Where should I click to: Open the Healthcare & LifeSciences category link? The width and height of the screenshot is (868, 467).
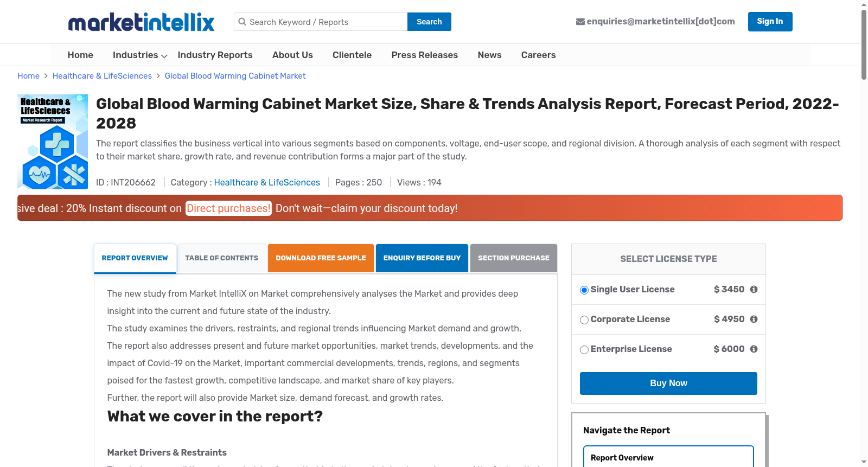pos(267,183)
